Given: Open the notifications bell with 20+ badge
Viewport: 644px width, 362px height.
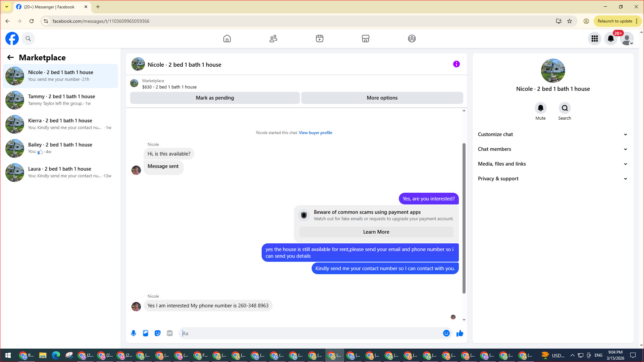Looking at the screenshot, I should [x=611, y=39].
